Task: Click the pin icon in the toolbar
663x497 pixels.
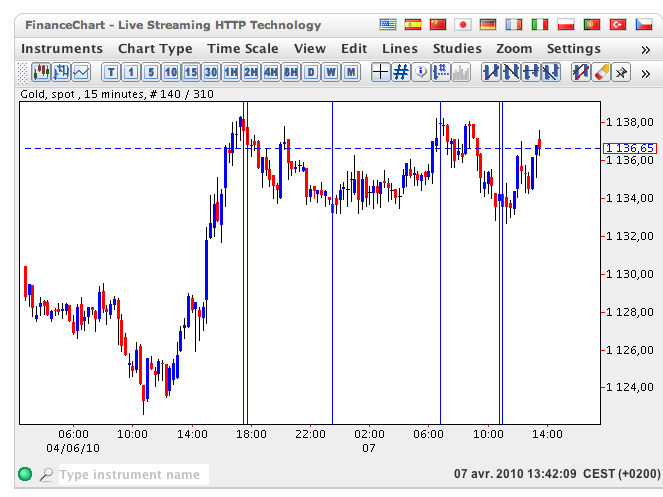Action: pyautogui.click(x=621, y=72)
